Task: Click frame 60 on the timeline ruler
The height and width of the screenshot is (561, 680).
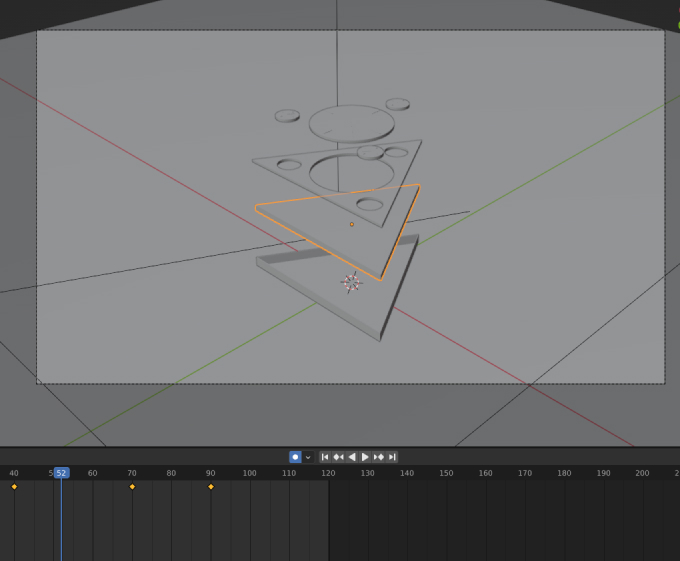Action: click(x=92, y=473)
